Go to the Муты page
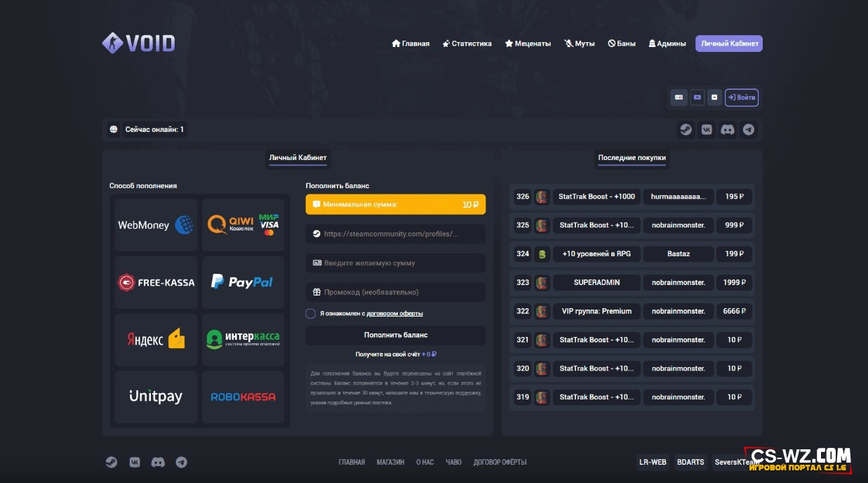 [x=580, y=44]
